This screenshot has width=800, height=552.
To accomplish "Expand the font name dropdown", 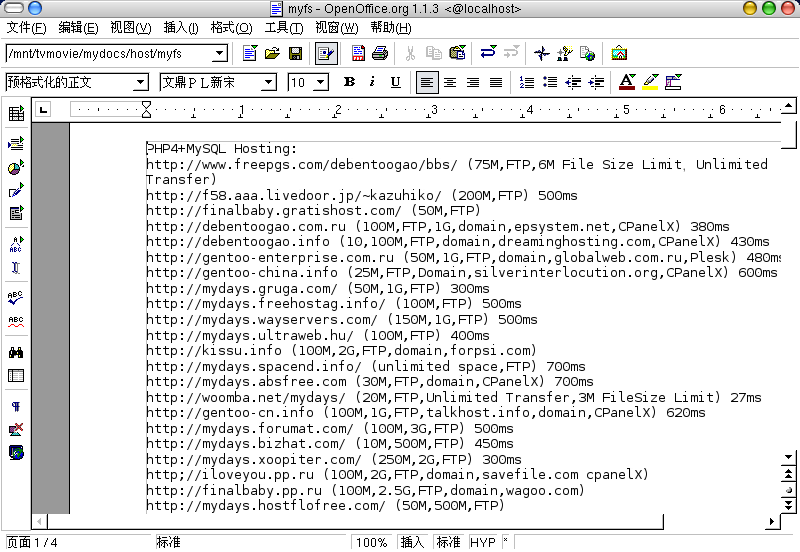I will [x=268, y=82].
